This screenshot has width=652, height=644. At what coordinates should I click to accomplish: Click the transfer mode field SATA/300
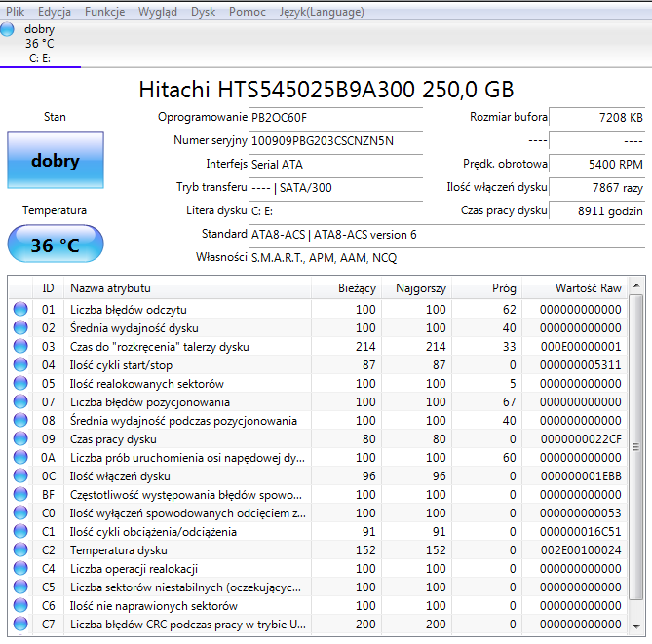(335, 187)
